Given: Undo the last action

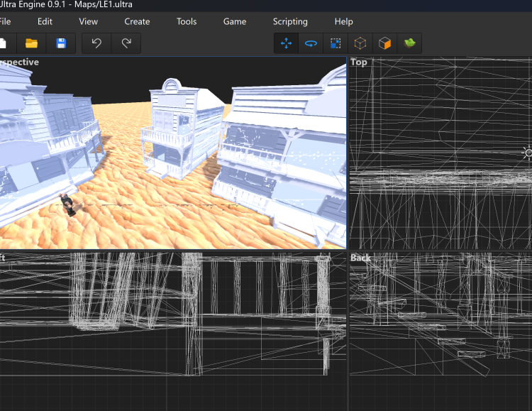Looking at the screenshot, I should (96, 43).
